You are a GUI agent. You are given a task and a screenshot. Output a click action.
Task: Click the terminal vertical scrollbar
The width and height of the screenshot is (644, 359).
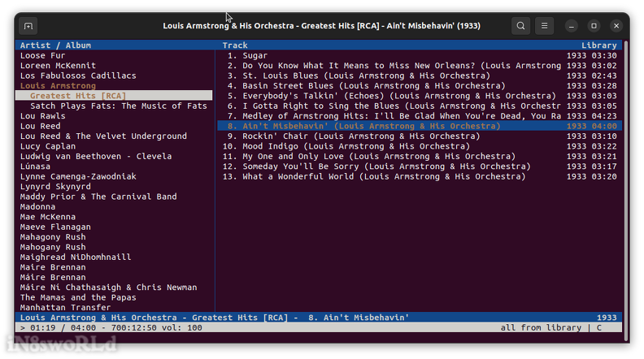click(x=626, y=189)
